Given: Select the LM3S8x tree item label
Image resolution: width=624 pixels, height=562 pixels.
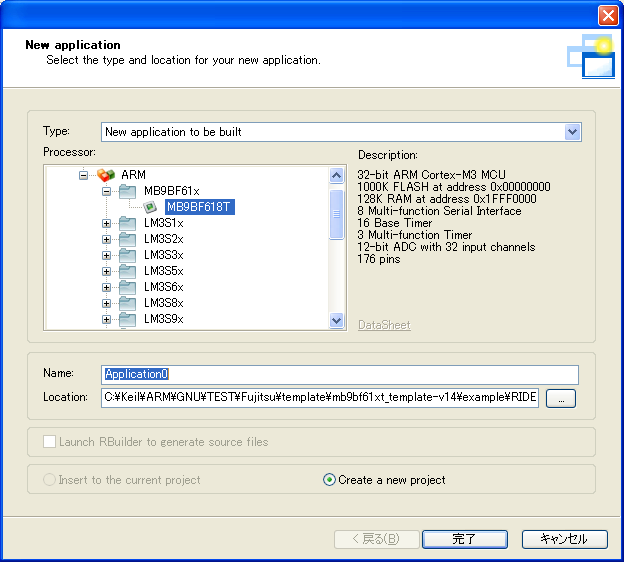Looking at the screenshot, I should tap(164, 303).
